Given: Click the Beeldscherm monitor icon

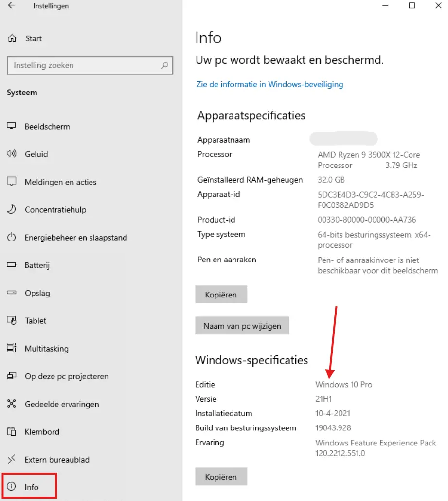Looking at the screenshot, I should pyautogui.click(x=12, y=126).
